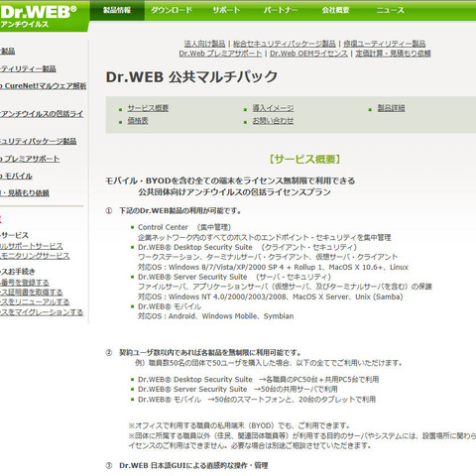This screenshot has width=476, height=476.
Task: Click 下記のDr.WEB製品の利用が可能です text
Action: click(180, 211)
